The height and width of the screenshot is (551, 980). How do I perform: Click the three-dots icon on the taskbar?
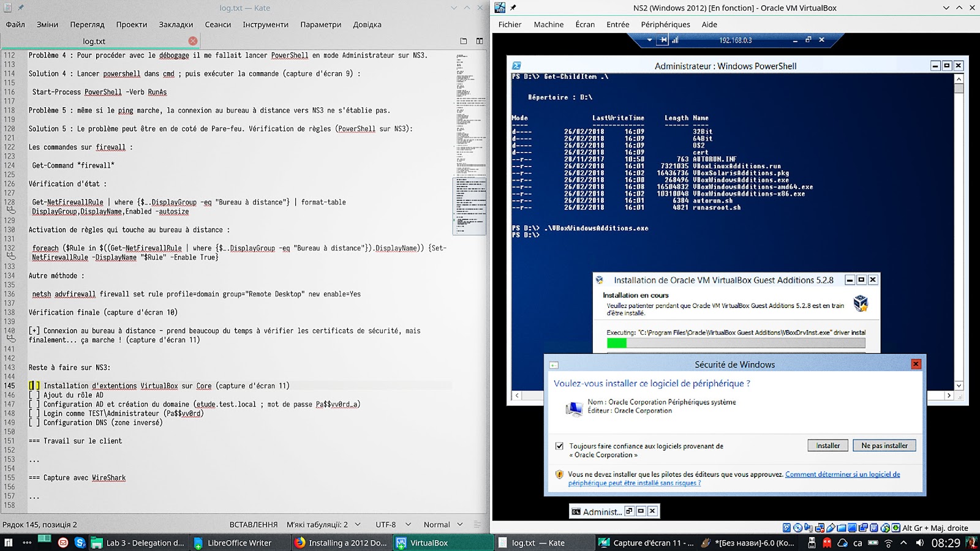click(x=27, y=542)
